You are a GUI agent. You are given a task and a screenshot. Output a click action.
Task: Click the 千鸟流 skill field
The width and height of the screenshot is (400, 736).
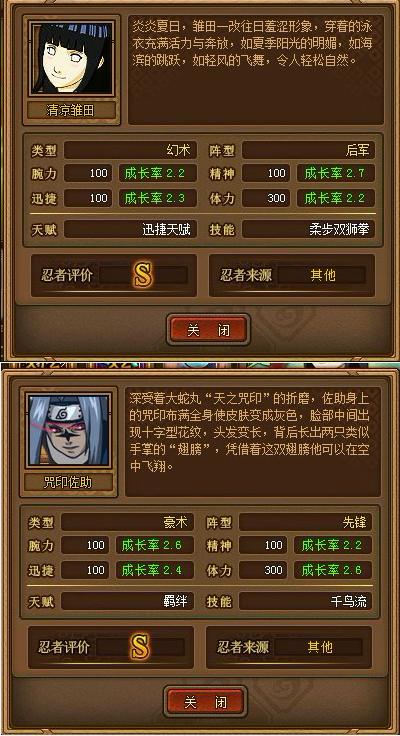click(306, 601)
